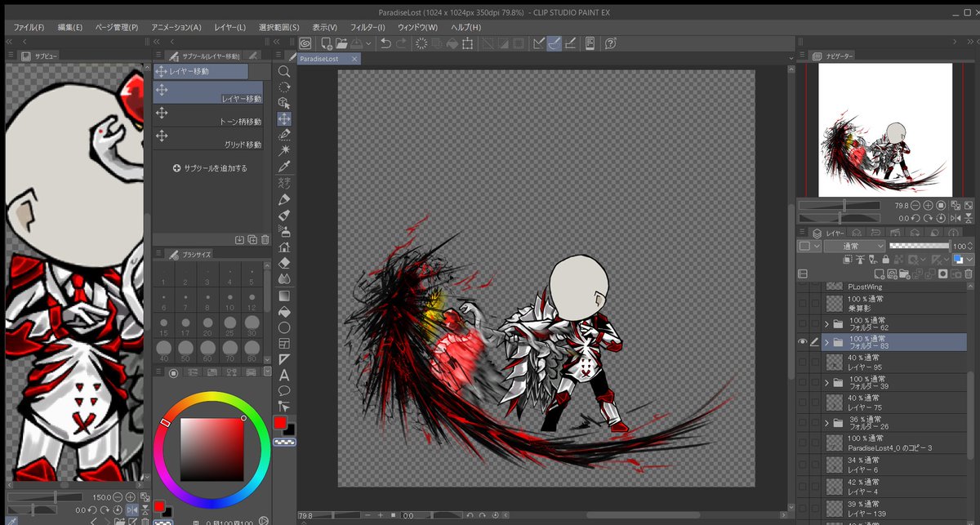Image resolution: width=980 pixels, height=525 pixels.
Task: Click the Undo arrow in command bar
Action: point(385,43)
